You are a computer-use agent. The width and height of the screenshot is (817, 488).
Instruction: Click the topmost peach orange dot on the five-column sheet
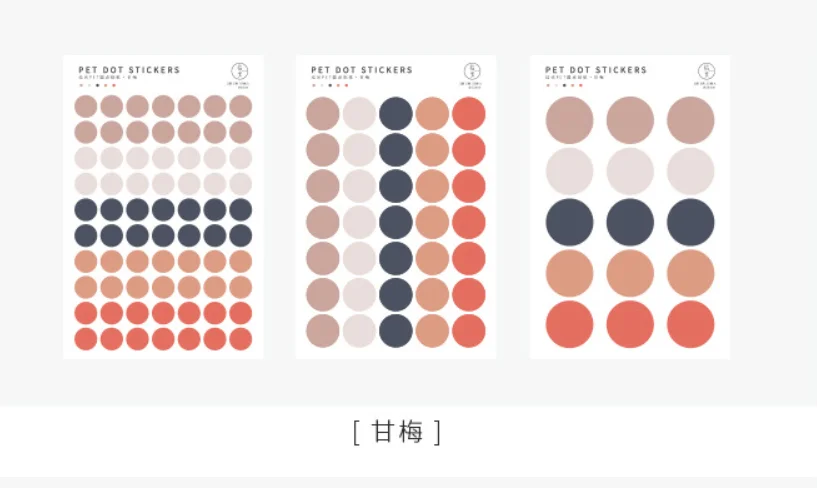432,114
